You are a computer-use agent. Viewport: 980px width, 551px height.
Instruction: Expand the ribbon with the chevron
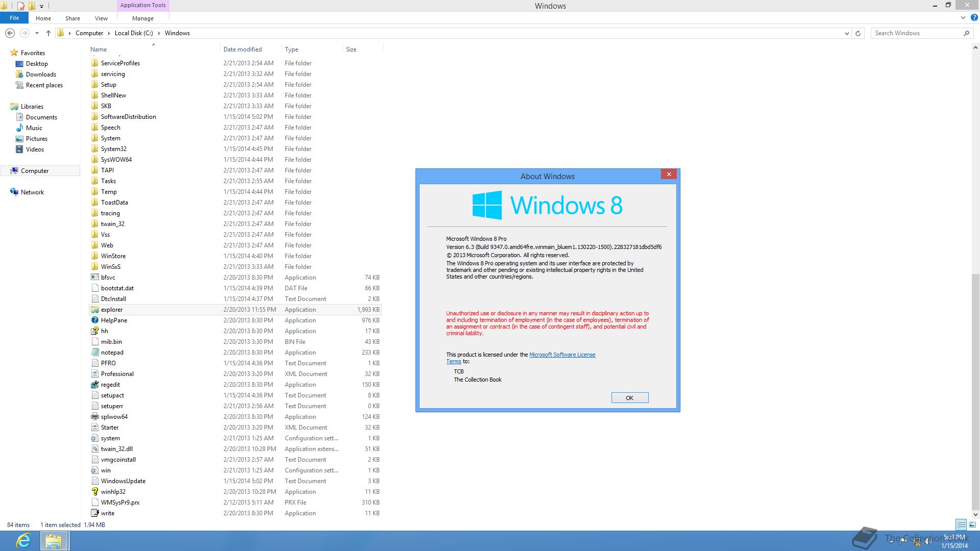[x=963, y=17]
